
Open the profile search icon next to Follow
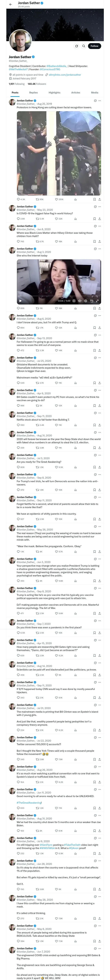(83, 46)
